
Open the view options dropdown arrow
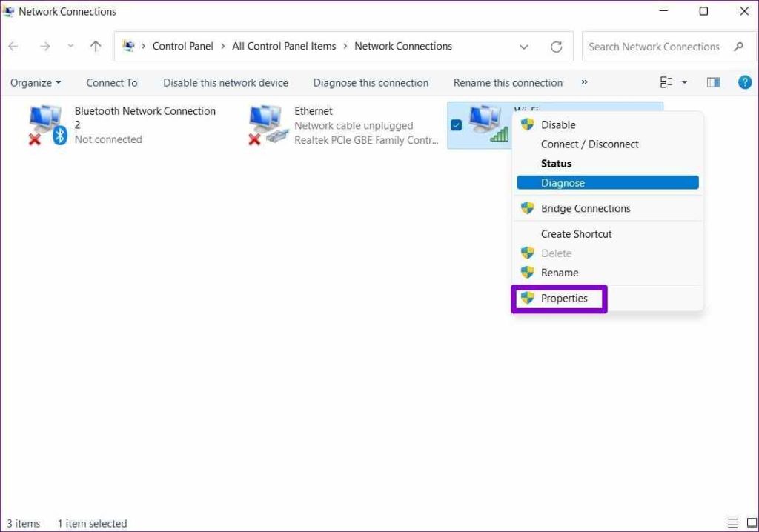684,83
